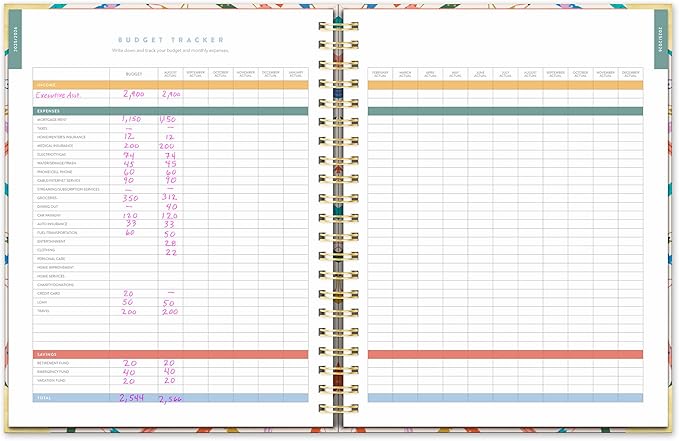This screenshot has width=679, height=441.
Task: Click the Auto Insurance row label
Action: click(x=52, y=224)
